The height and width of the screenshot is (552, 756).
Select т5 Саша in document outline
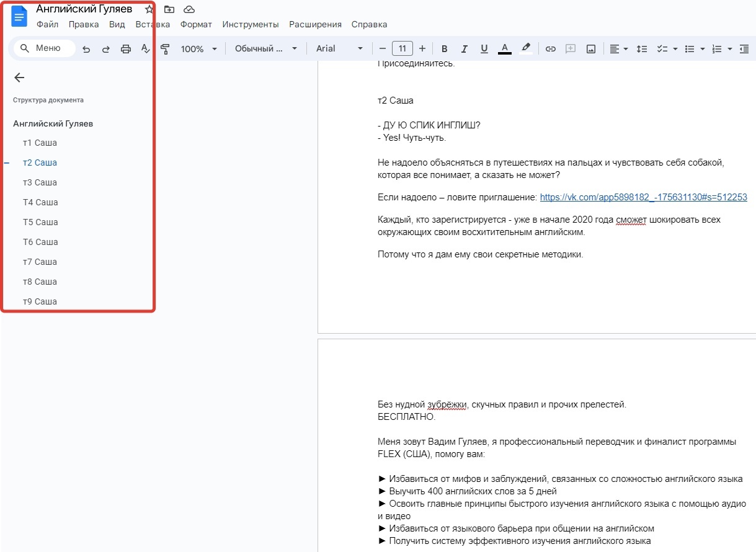(40, 222)
